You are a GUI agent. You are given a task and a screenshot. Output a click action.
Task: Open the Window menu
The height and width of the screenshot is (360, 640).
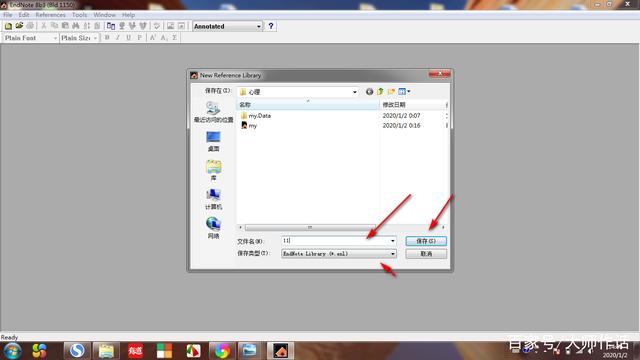pos(104,15)
